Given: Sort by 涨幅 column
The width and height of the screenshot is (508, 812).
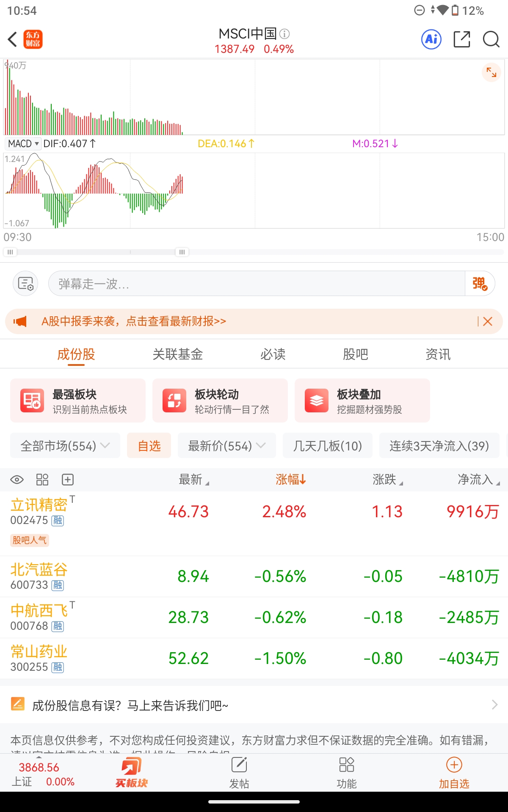Looking at the screenshot, I should coord(291,480).
